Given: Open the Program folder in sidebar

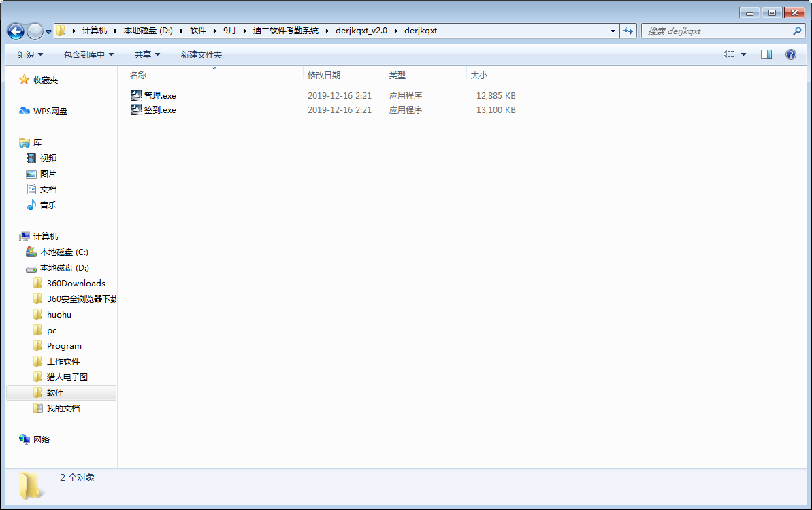Looking at the screenshot, I should point(64,345).
